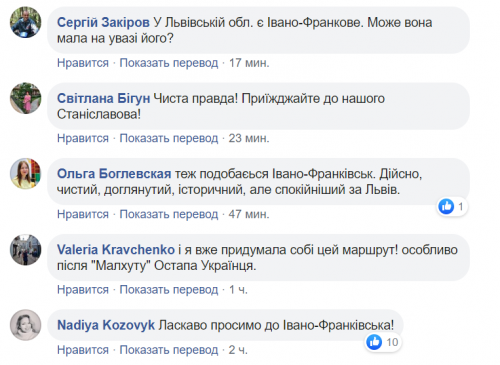Open the Nadiya Kozovyk name link
This screenshot has height=365, width=500.
(x=106, y=325)
